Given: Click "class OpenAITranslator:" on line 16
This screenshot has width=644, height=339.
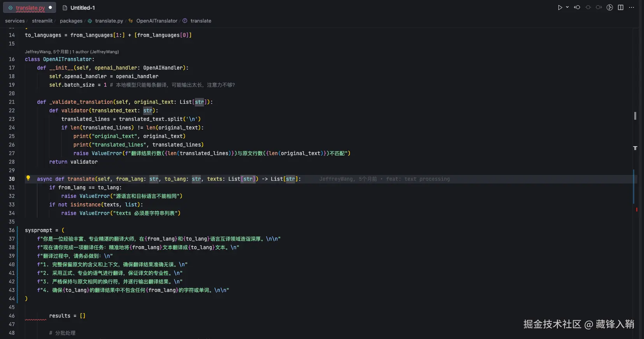Looking at the screenshot, I should pos(60,59).
